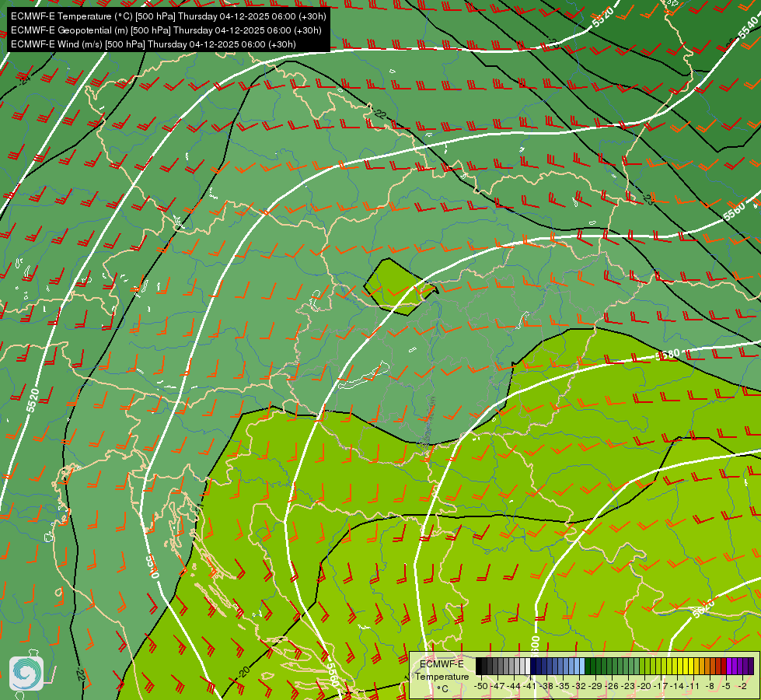Select the ECMWF-E Temperature title line
The width and height of the screenshot is (761, 700).
coord(168,16)
